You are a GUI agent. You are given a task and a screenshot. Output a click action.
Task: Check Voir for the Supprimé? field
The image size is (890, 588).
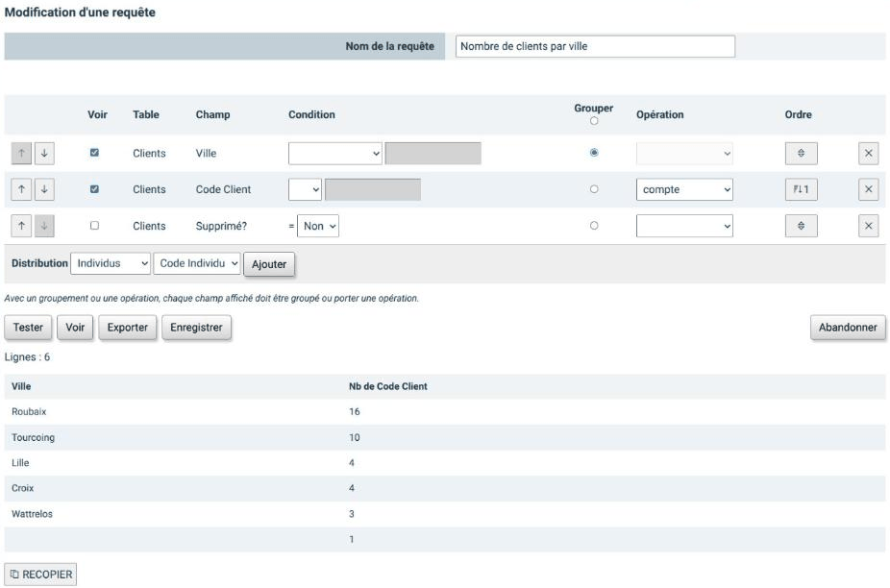pos(94,226)
